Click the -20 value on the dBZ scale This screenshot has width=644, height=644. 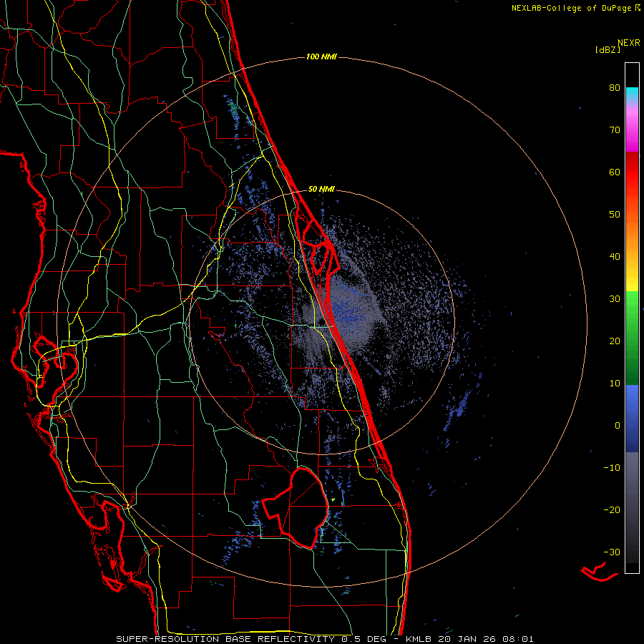coord(612,510)
